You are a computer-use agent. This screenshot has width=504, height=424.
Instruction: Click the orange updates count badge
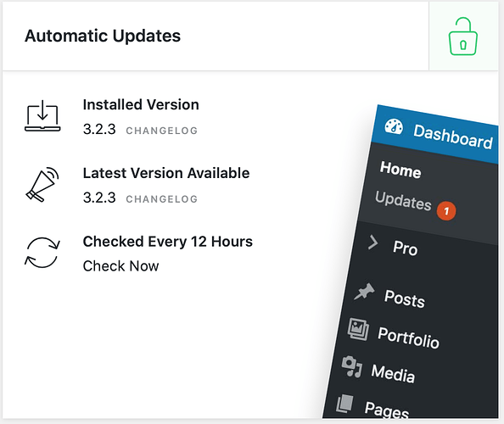[446, 211]
